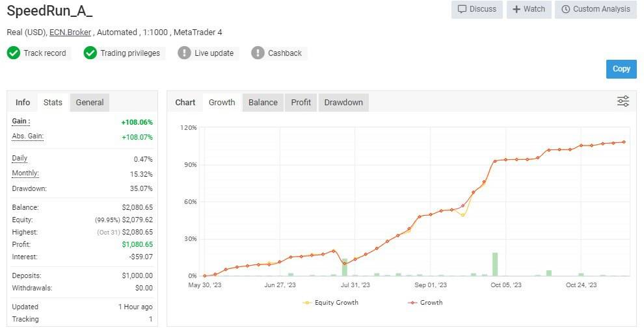Image resolution: width=644 pixels, height=332 pixels.
Task: Open the General tab
Action: click(x=90, y=103)
